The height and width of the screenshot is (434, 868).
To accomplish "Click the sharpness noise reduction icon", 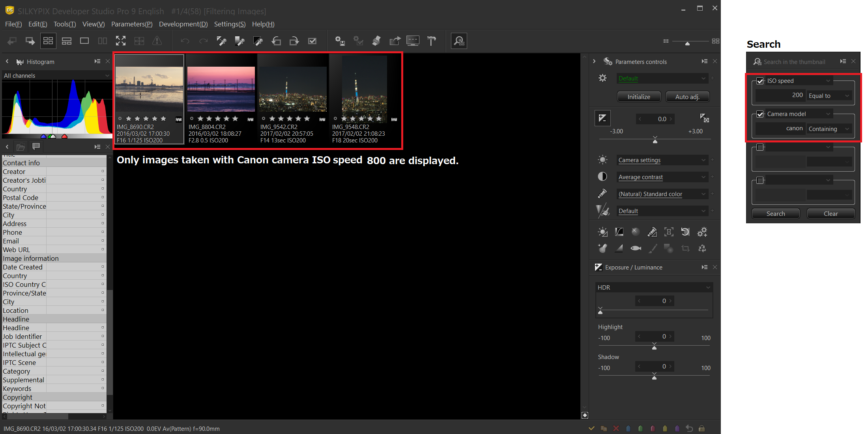I will tap(602, 211).
